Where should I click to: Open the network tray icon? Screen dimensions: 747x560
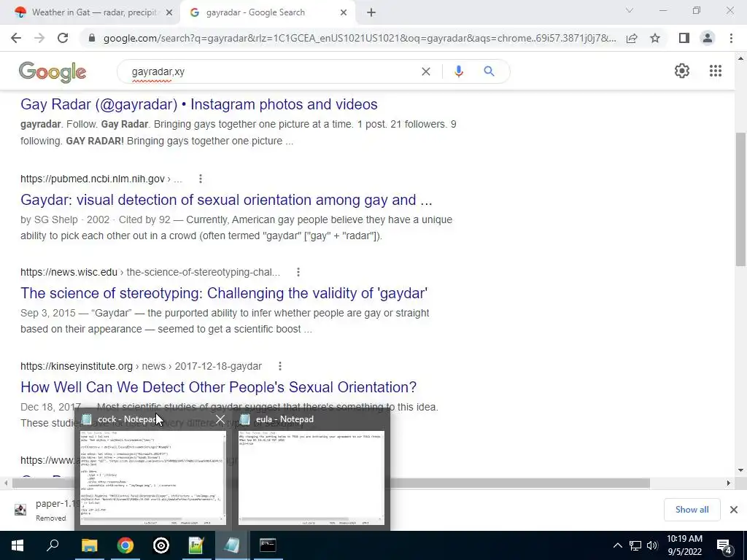(x=635, y=545)
